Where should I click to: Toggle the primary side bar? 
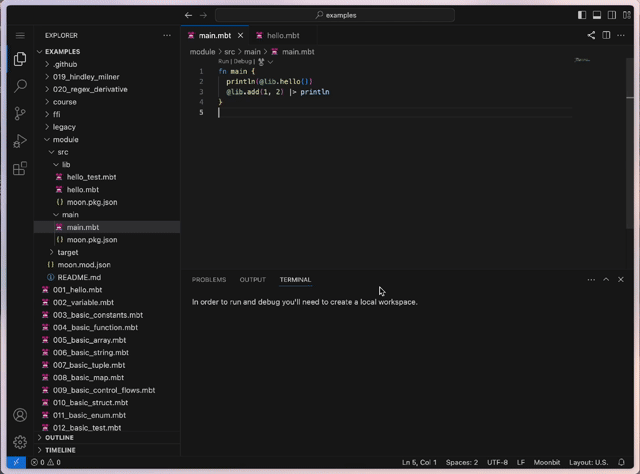(582, 15)
